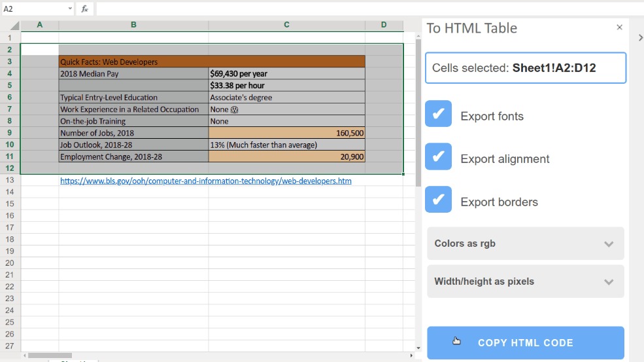Click the Cells selected range field
644x362 pixels.
[525, 68]
